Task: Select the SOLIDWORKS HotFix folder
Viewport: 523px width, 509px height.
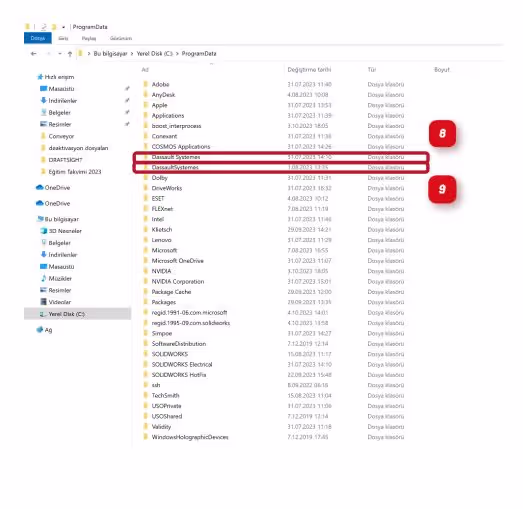Action: [x=179, y=375]
